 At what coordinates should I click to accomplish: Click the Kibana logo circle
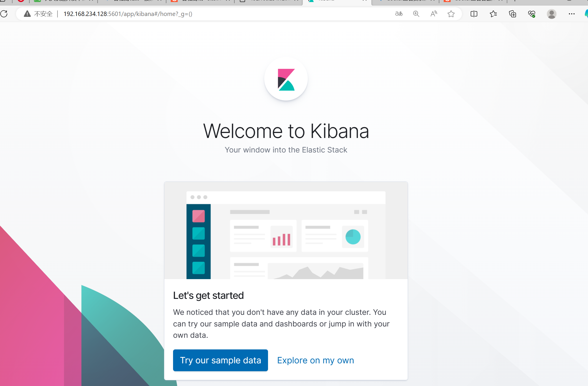(x=286, y=79)
